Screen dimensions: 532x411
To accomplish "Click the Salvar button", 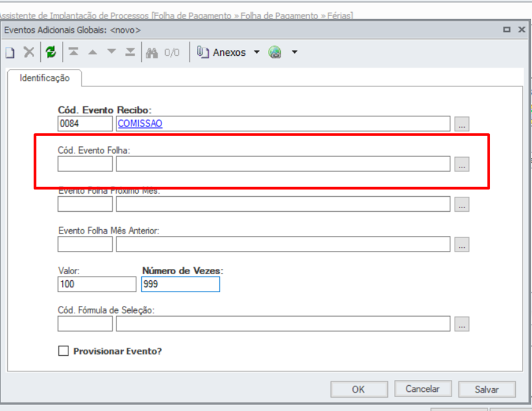I will (x=487, y=389).
